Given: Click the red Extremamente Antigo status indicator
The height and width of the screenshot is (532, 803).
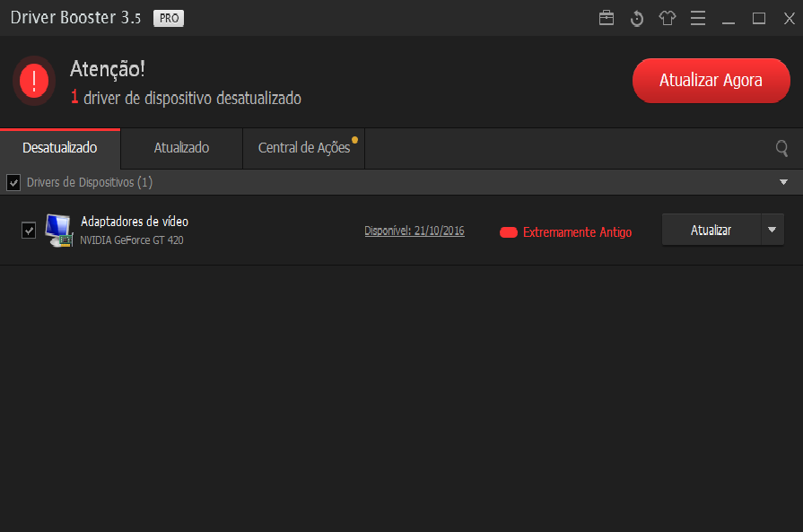Looking at the screenshot, I should 509,232.
